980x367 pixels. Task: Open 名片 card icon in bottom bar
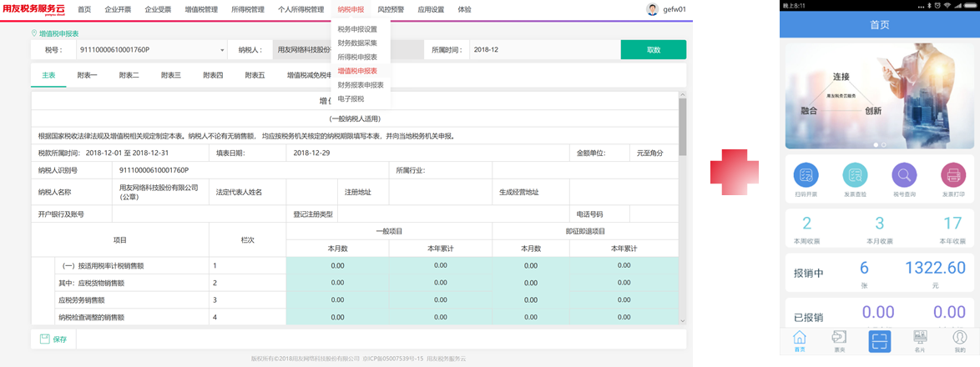click(920, 340)
